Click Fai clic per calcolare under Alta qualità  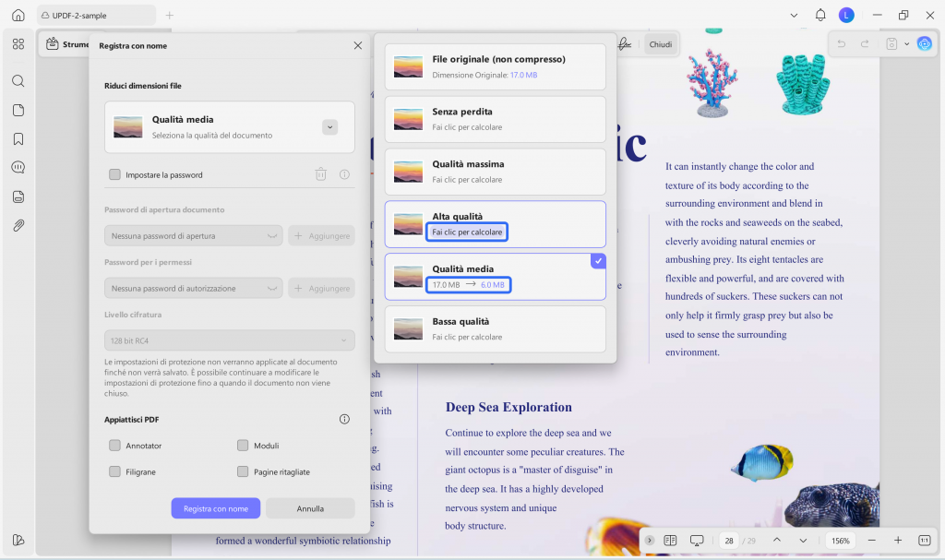(467, 232)
